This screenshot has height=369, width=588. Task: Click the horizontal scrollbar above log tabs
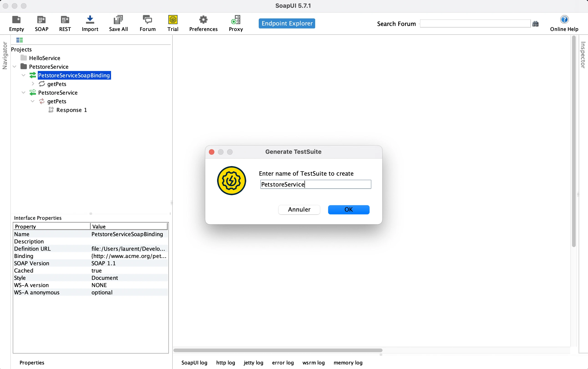click(278, 350)
